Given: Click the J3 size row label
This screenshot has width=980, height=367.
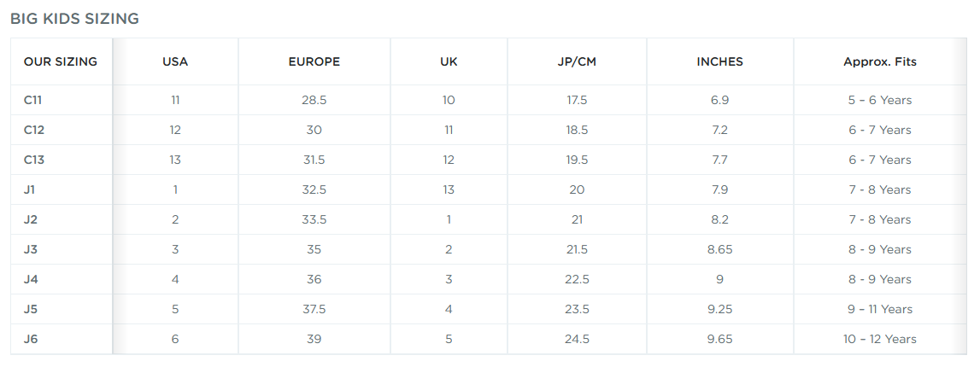Looking at the screenshot, I should click(31, 250).
